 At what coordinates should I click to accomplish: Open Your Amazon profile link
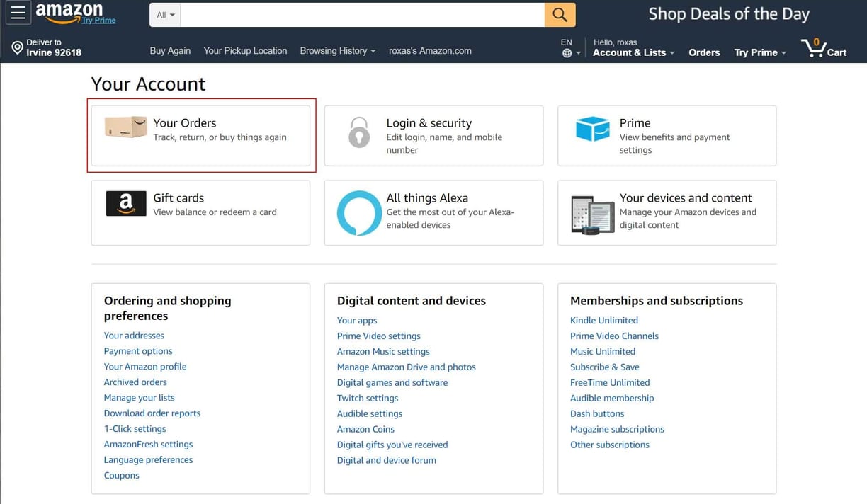pos(145,367)
